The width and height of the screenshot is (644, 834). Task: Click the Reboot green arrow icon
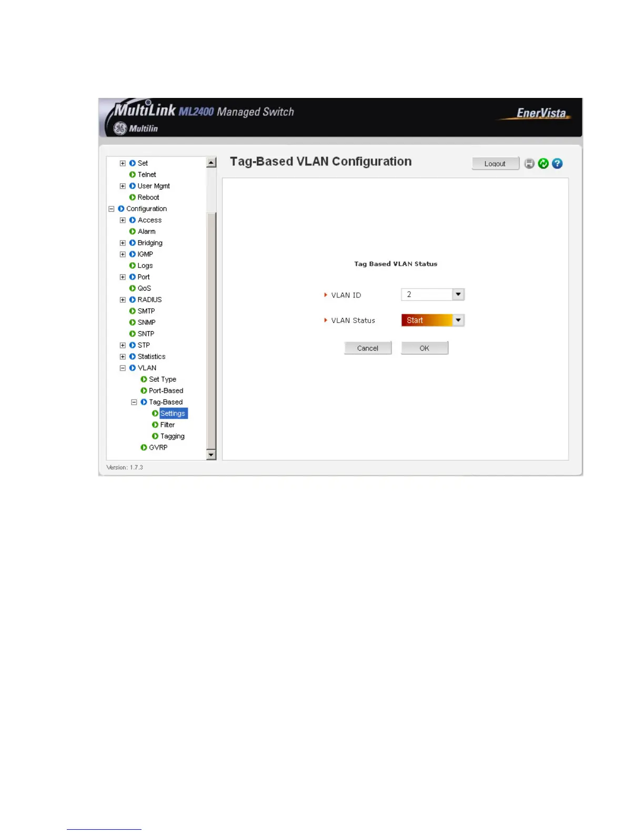click(133, 197)
